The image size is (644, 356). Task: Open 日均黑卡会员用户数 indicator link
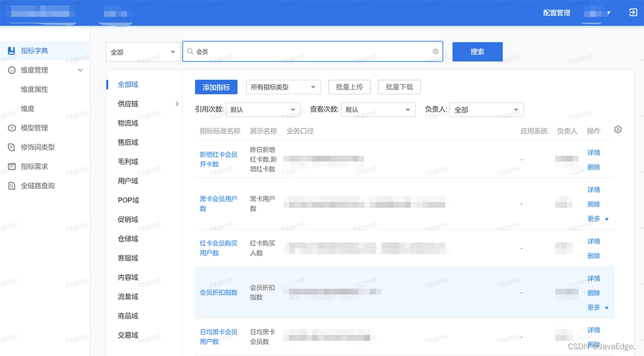[218, 337]
